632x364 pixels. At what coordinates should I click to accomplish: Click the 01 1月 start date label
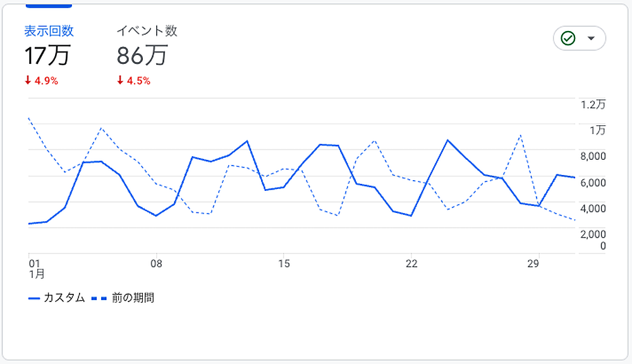[34, 270]
